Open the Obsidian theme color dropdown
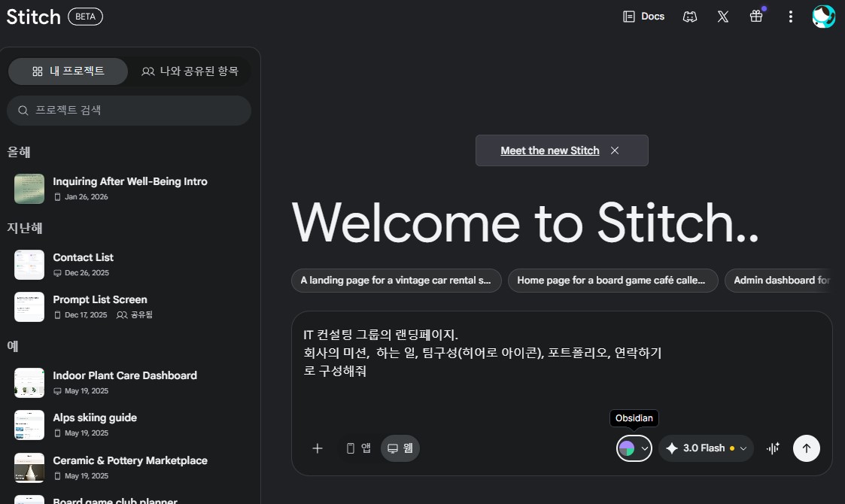 click(634, 448)
